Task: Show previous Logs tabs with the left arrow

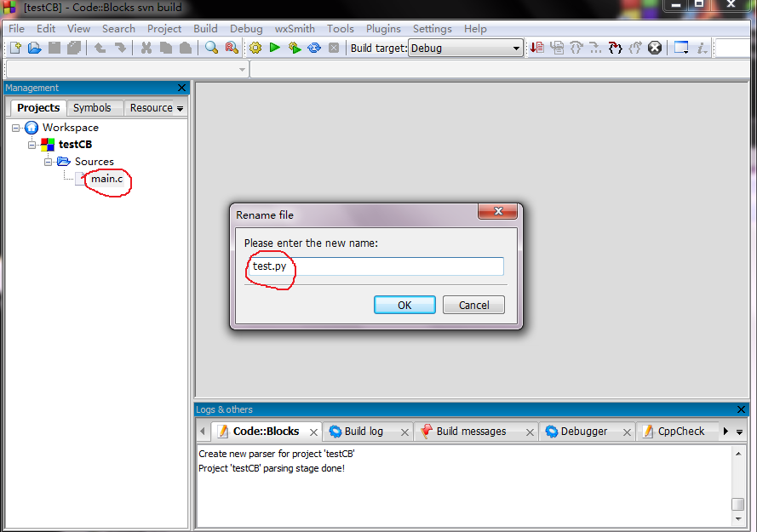Action: click(203, 431)
